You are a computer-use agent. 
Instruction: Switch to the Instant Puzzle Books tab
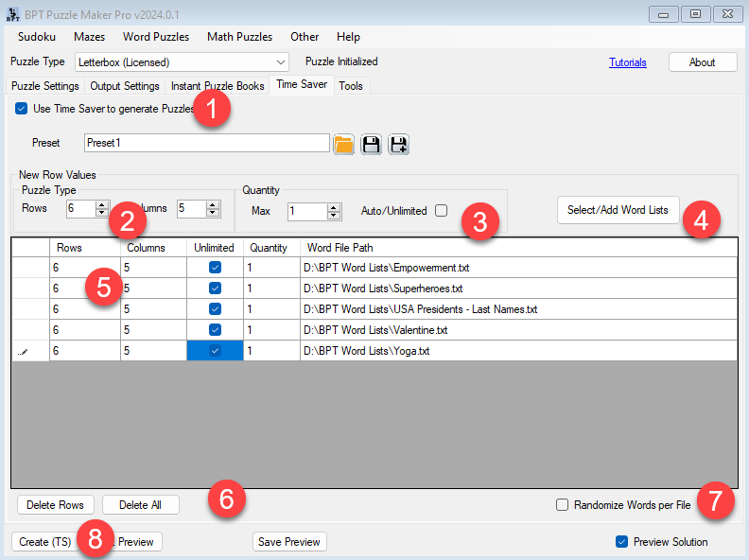click(x=218, y=86)
